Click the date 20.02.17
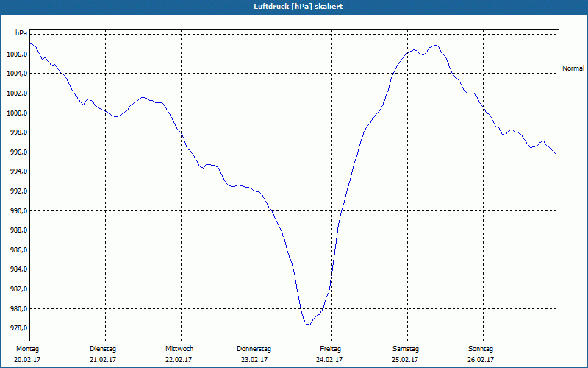 [27, 360]
